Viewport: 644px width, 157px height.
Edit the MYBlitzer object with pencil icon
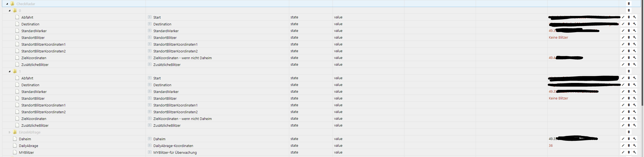click(x=623, y=152)
